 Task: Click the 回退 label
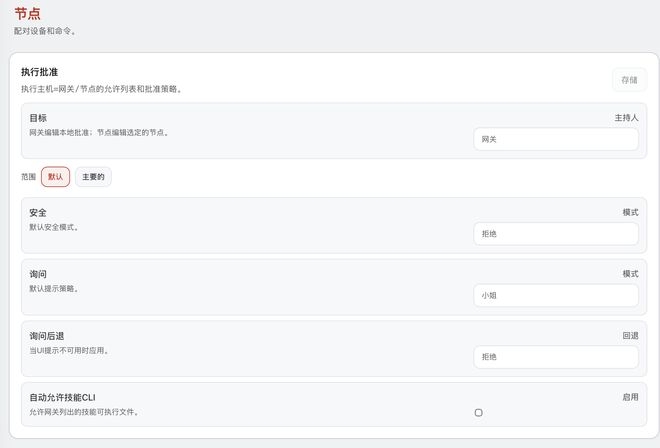coord(630,336)
